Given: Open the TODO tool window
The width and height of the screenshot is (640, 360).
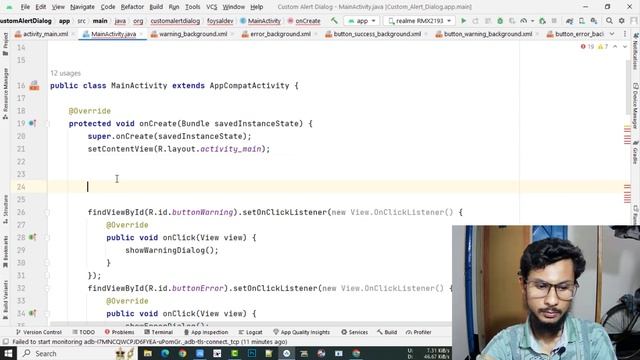Looking at the screenshot, I should (x=83, y=332).
